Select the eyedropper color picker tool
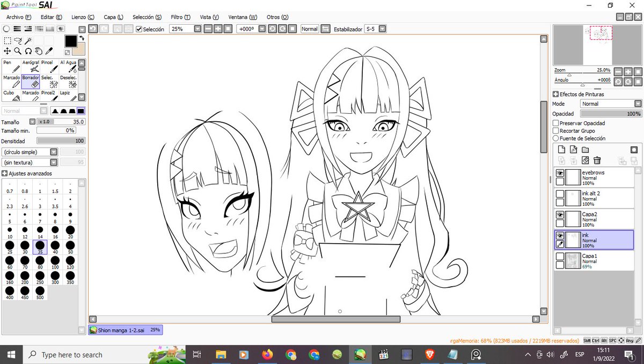 [49, 51]
